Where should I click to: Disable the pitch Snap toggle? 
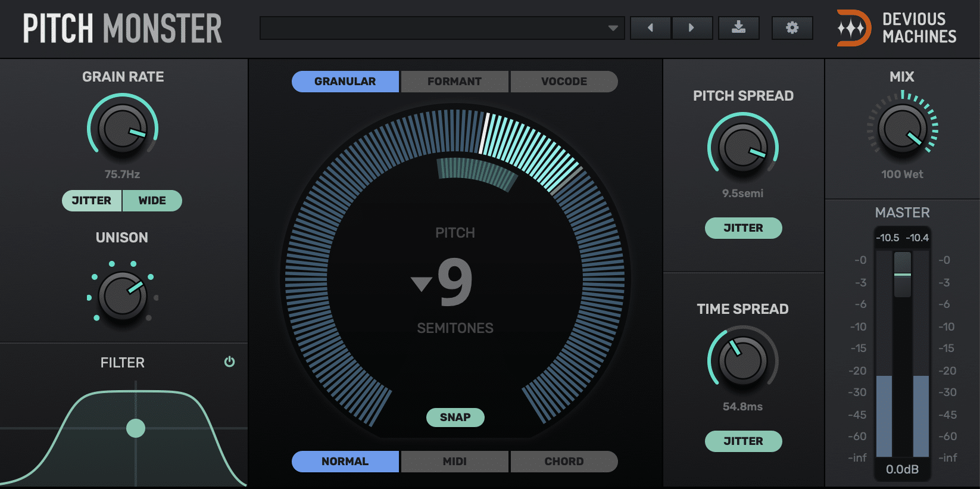click(455, 418)
